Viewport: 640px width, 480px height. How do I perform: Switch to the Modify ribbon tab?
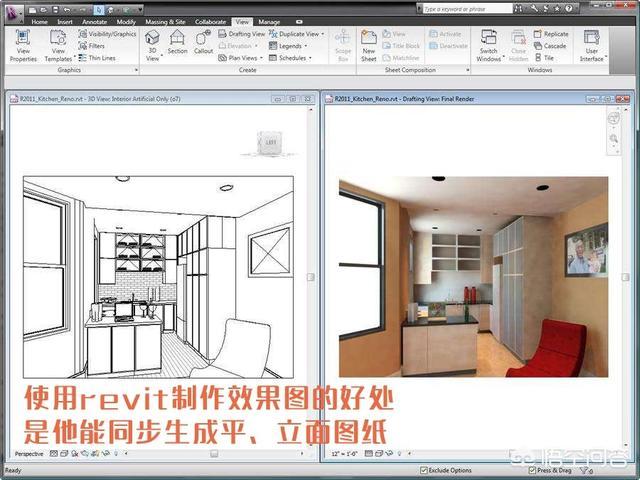coord(126,22)
